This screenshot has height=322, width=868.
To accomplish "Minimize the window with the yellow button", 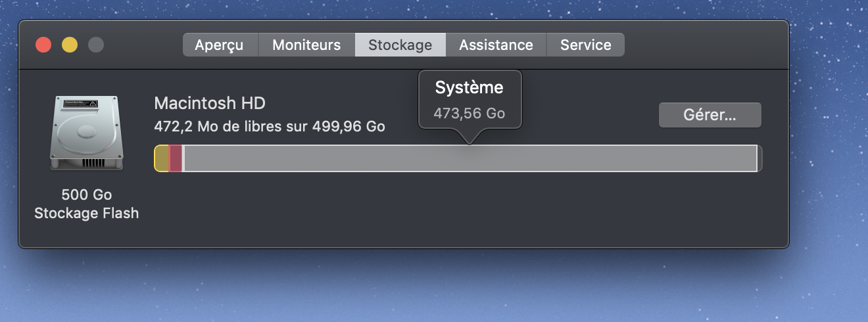I will point(70,45).
